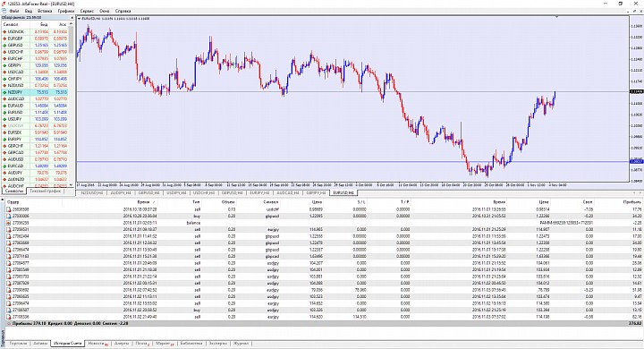This screenshot has width=644, height=349.
Task: Open the Торговля terminal tab
Action: coord(18,344)
